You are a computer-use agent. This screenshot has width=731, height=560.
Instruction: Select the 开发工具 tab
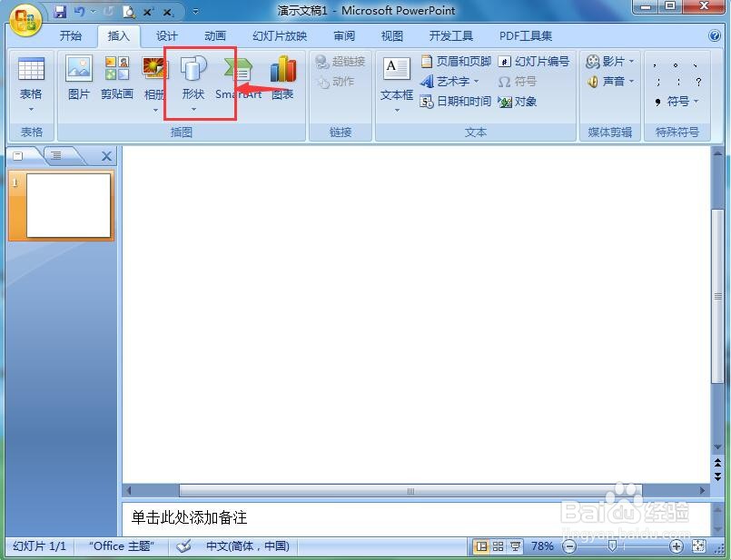point(450,36)
